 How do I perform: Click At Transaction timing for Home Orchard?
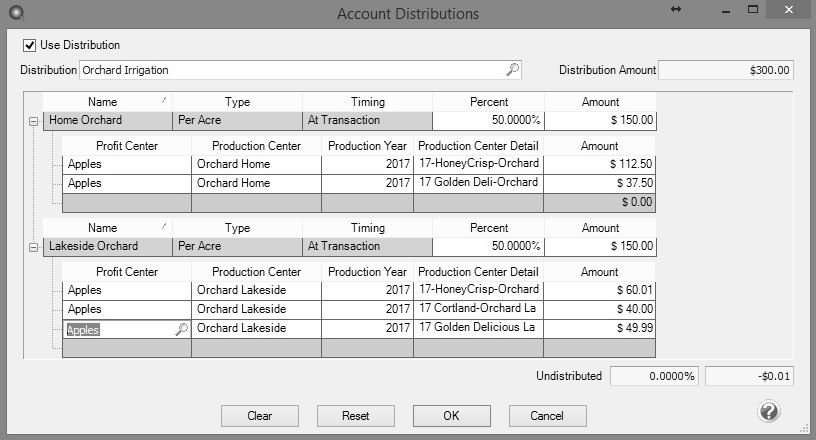(367, 121)
